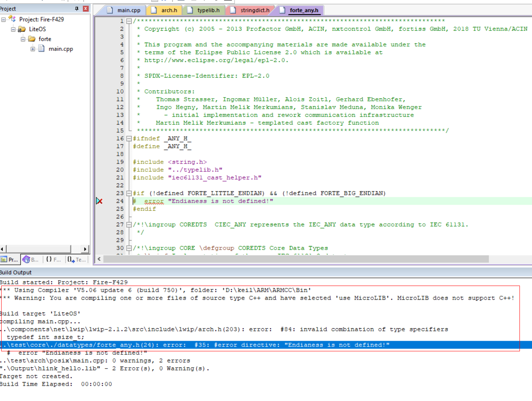This screenshot has width=532, height=401.
Task: Select the forte_any.h editor tab
Action: (299, 10)
